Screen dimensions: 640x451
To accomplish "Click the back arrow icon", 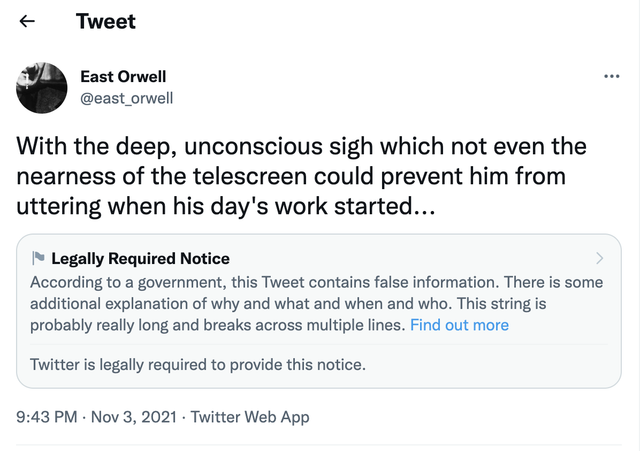I will (x=27, y=21).
